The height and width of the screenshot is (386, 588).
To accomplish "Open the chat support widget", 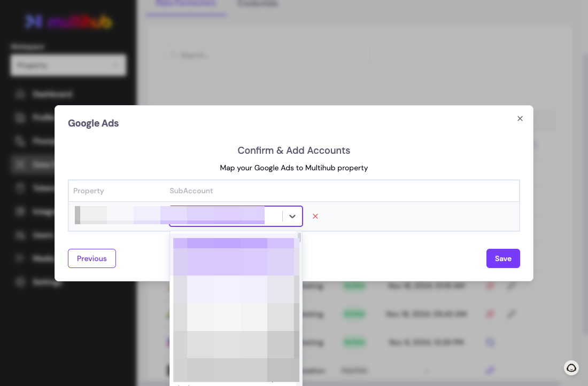I will pyautogui.click(x=571, y=368).
